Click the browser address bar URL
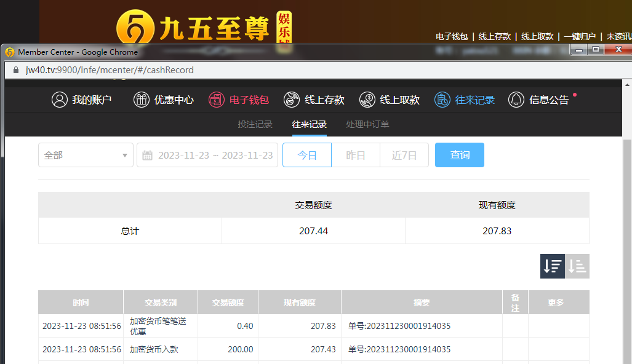 [x=110, y=70]
